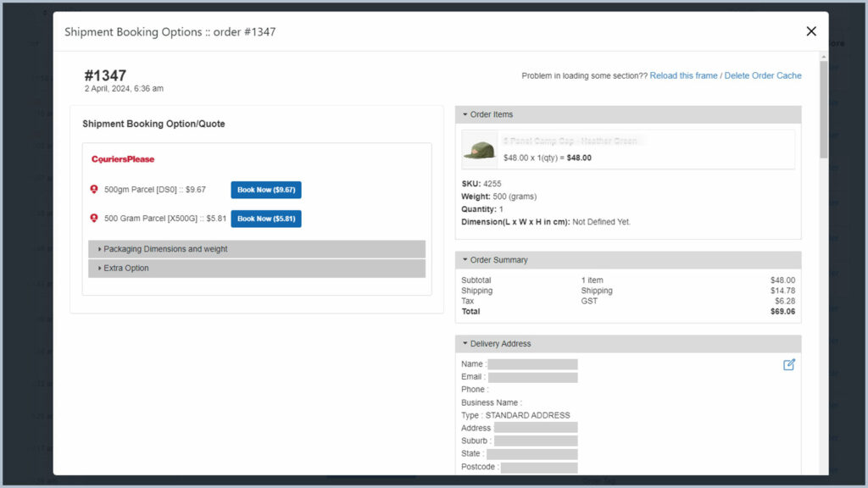868x488 pixels.
Task: Click the #1347 order number heading
Action: click(x=105, y=75)
